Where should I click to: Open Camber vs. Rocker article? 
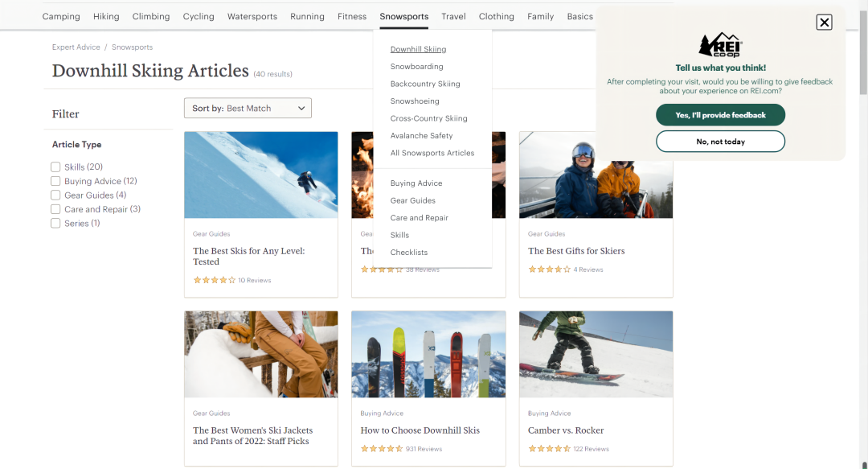(566, 430)
